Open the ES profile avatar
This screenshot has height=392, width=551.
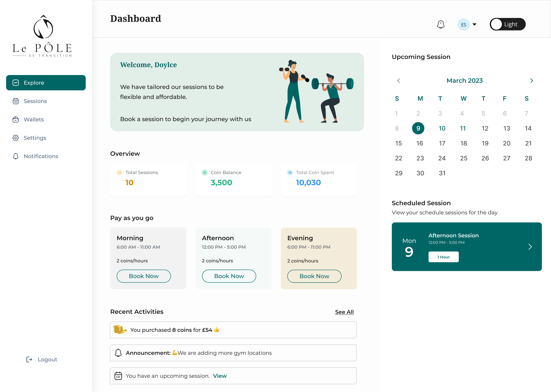tap(463, 24)
